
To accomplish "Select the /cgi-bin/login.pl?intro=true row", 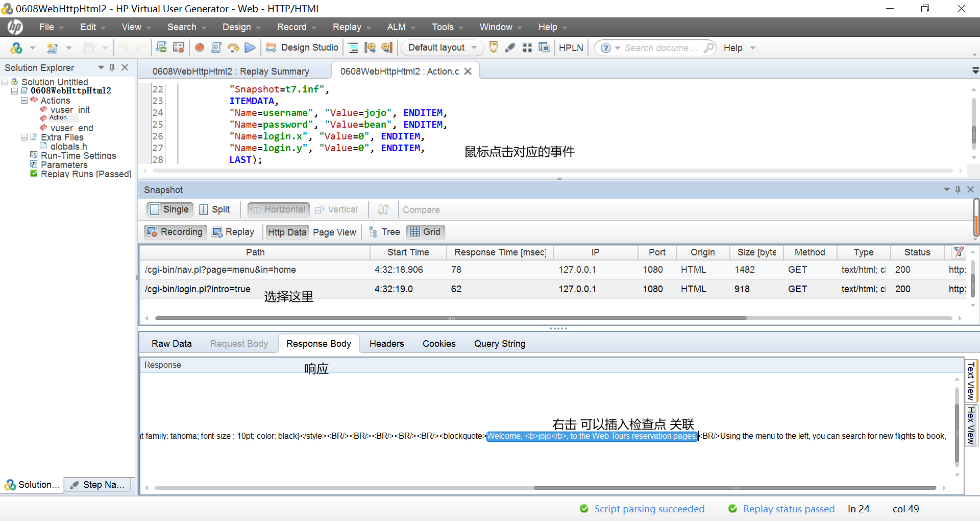I will pyautogui.click(x=554, y=289).
